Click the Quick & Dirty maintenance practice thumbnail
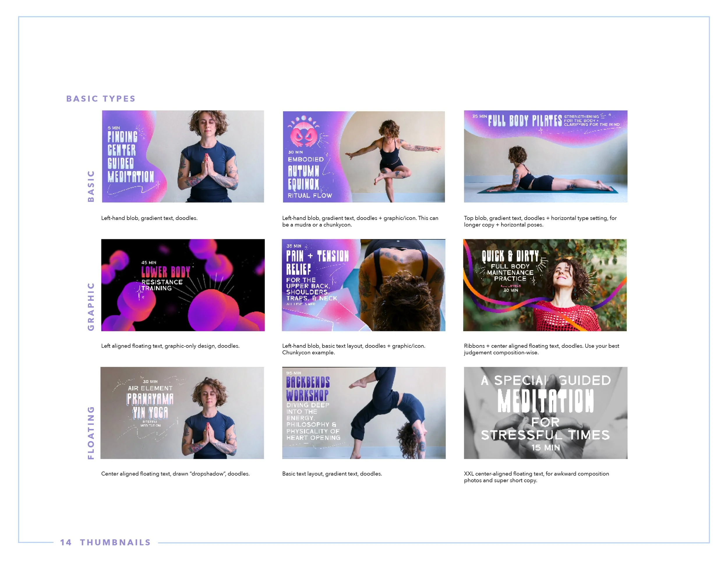 [545, 285]
